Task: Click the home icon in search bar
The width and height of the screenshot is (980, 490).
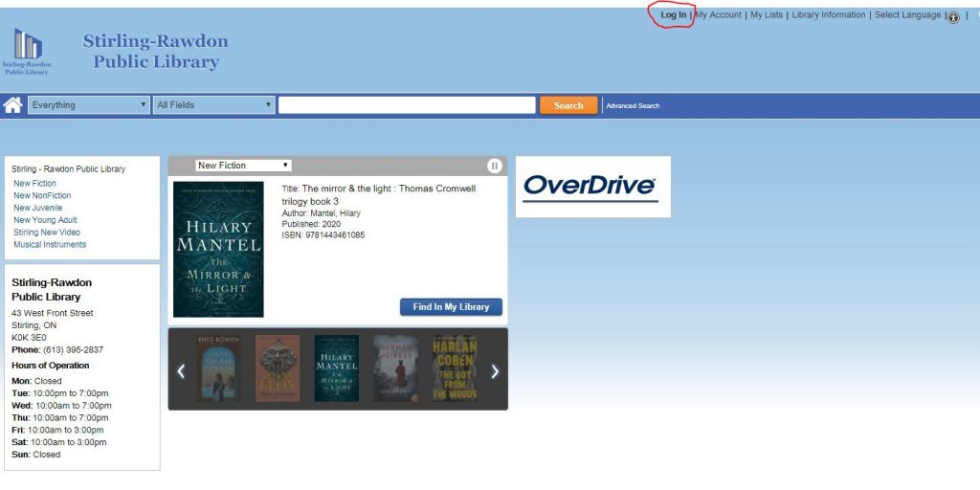Action: click(x=13, y=105)
